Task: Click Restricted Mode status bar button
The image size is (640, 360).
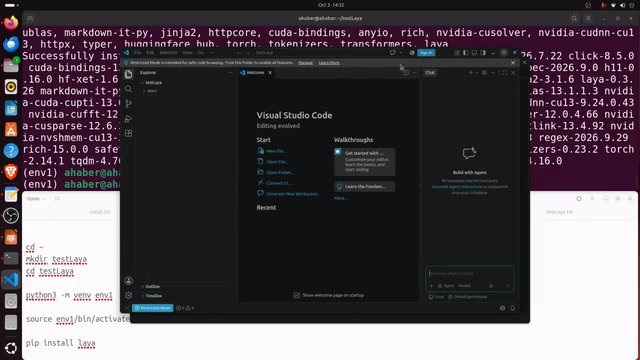Action: pos(153,308)
